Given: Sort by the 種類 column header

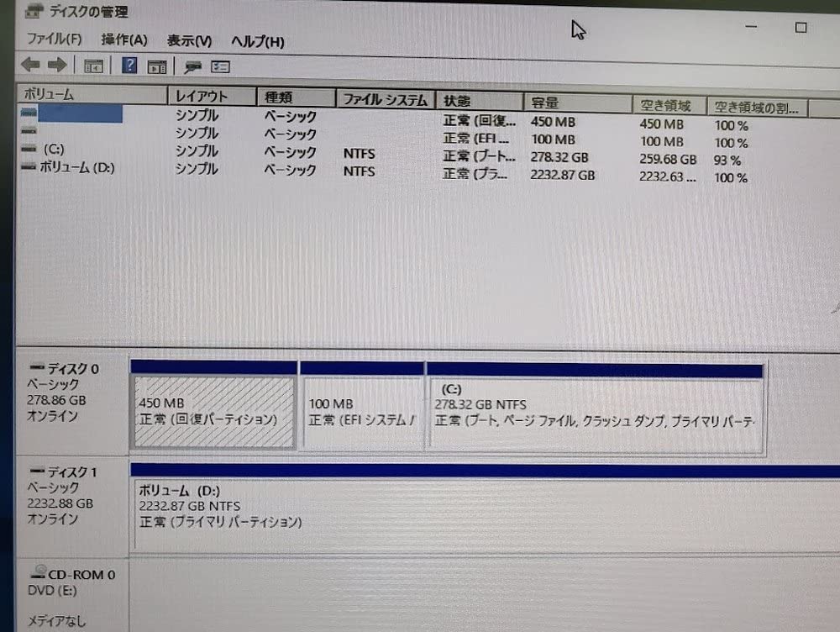Looking at the screenshot, I should point(297,97).
